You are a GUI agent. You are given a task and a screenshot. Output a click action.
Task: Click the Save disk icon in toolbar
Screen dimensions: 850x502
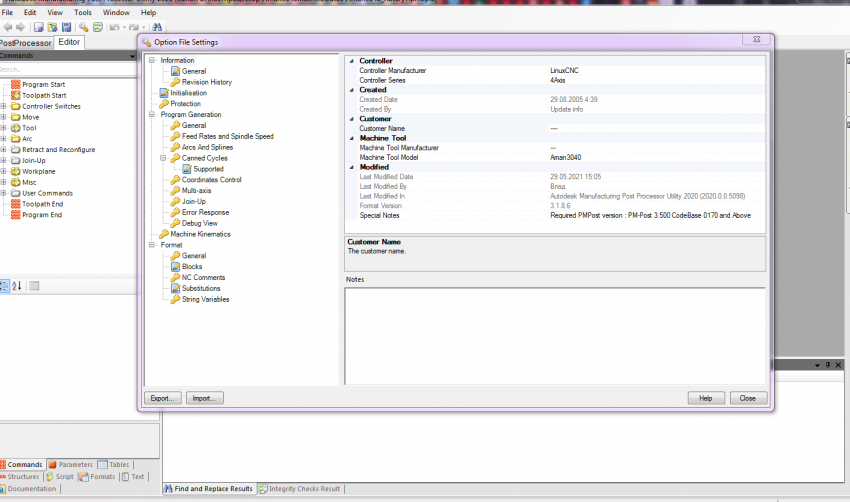point(66,27)
